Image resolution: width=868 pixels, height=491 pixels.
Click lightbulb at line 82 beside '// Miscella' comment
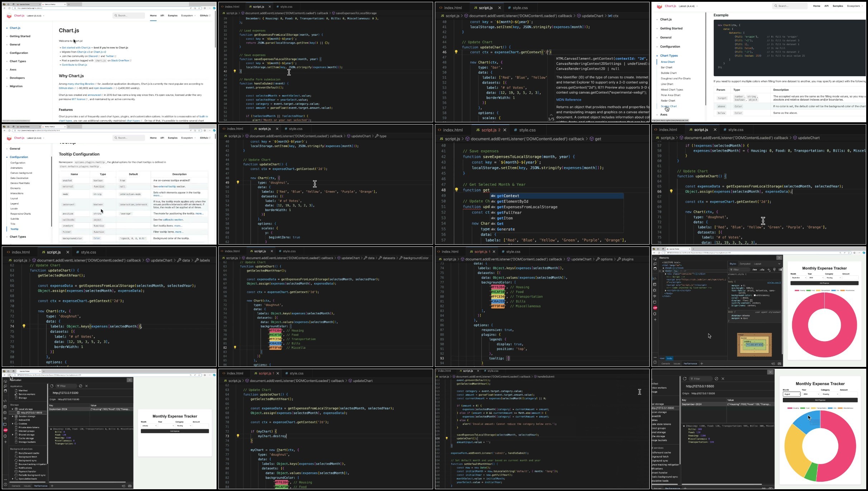pyautogui.click(x=235, y=347)
